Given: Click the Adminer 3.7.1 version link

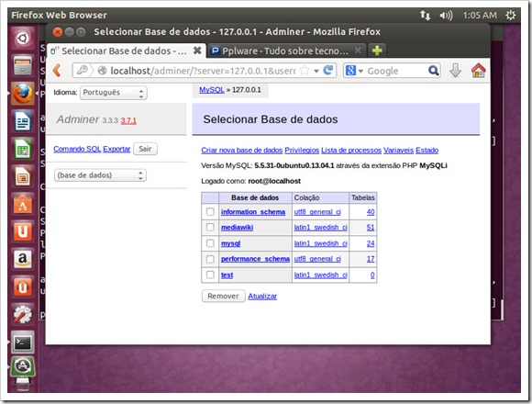Looking at the screenshot, I should [128, 120].
